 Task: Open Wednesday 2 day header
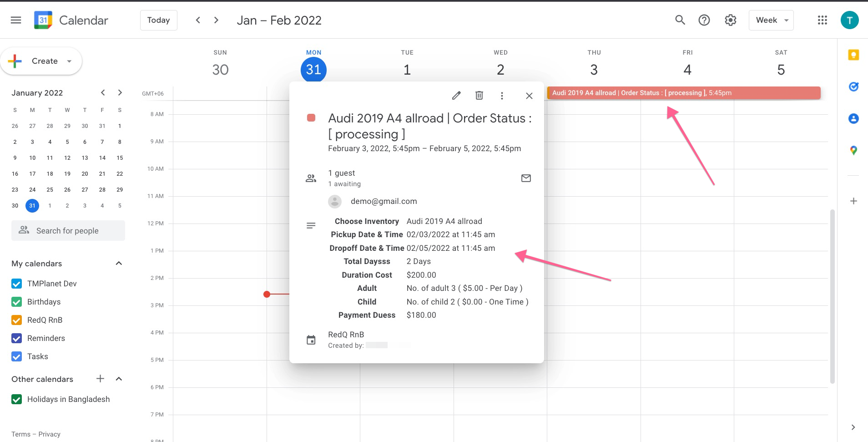[x=500, y=70]
